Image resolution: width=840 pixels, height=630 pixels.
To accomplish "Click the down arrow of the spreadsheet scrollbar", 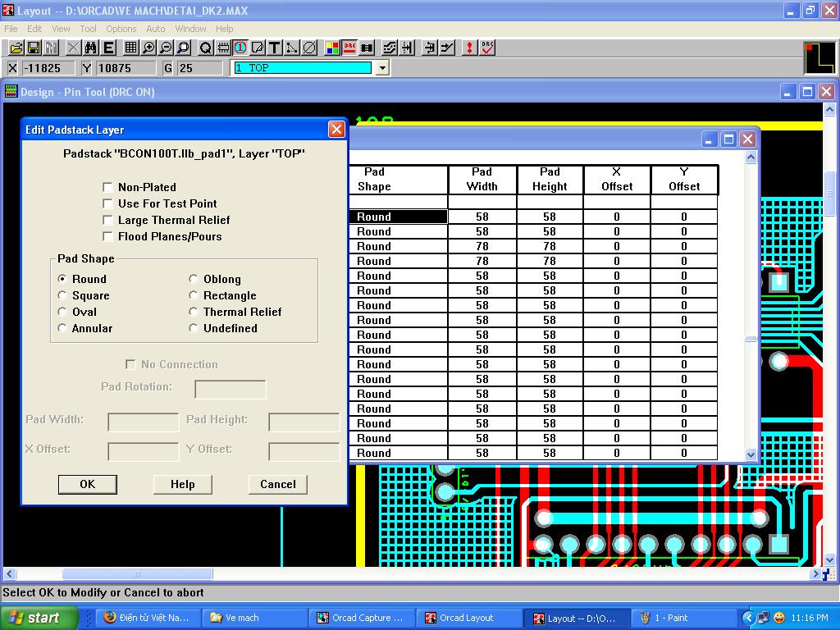I will coord(751,454).
